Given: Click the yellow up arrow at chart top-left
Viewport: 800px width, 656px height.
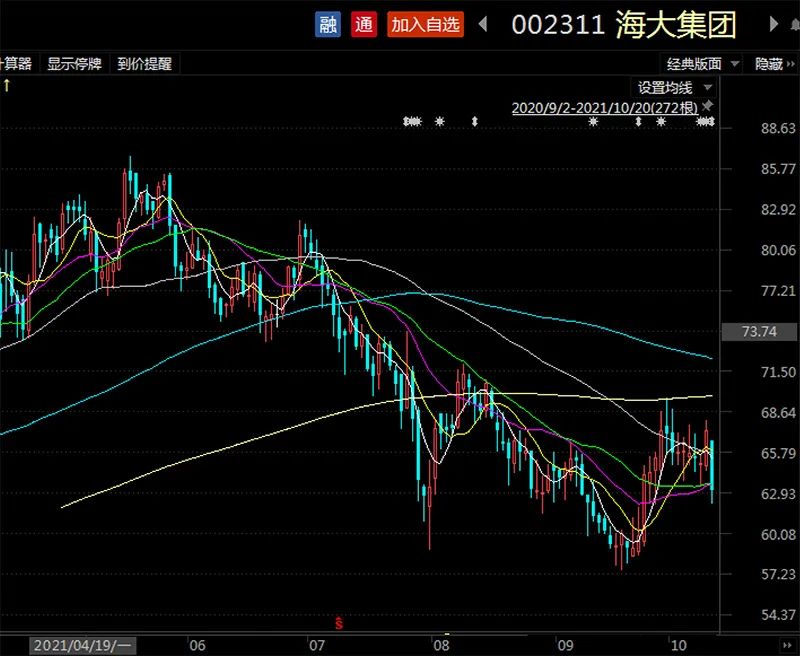Looking at the screenshot, I should click(x=7, y=86).
